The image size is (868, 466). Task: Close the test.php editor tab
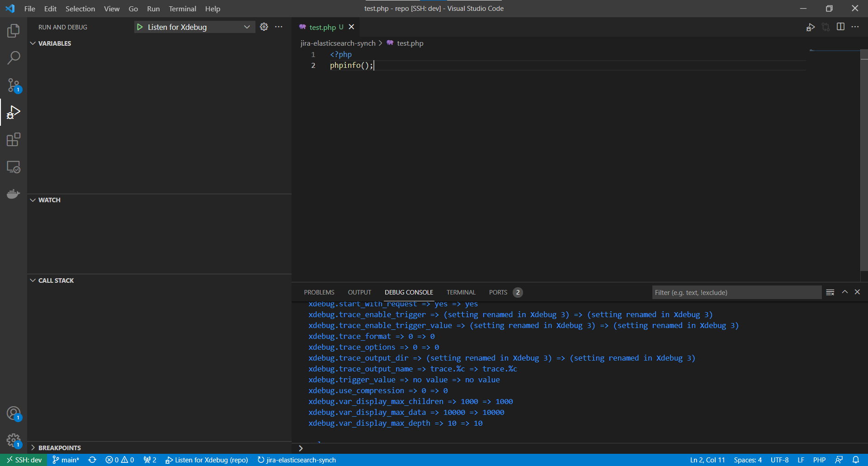pos(351,27)
